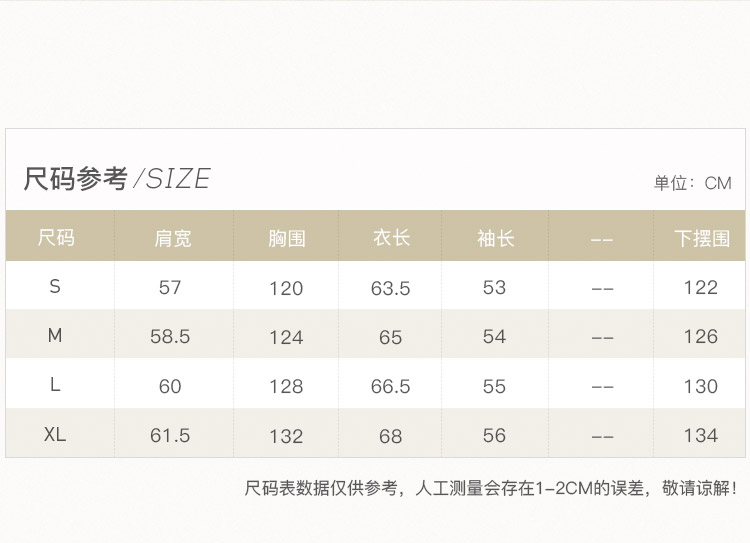Image resolution: width=750 pixels, height=543 pixels.
Task: Click the XL size row label
Action: pos(55,434)
